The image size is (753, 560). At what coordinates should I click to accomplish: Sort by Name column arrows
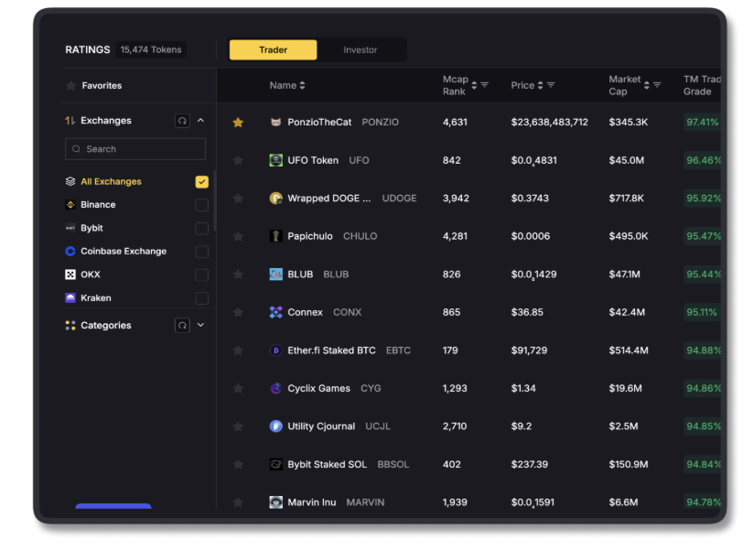303,85
